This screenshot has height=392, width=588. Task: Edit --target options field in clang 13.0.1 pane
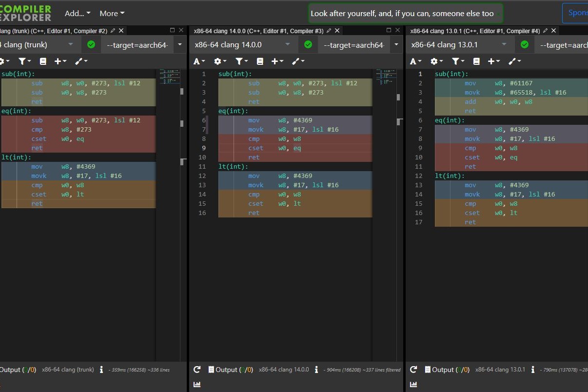562,45
